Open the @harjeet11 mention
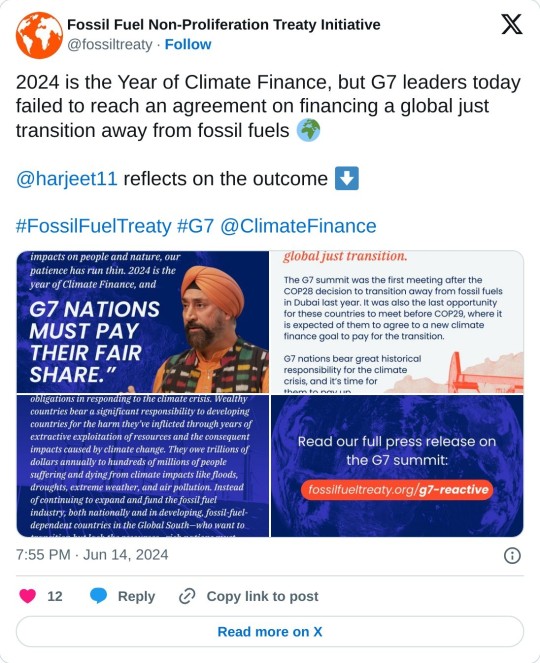 tap(66, 179)
